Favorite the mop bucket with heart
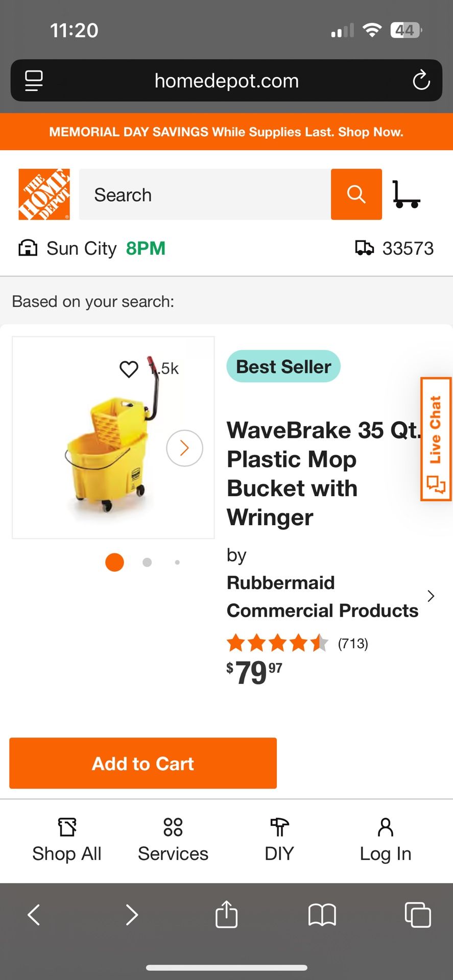 point(129,369)
